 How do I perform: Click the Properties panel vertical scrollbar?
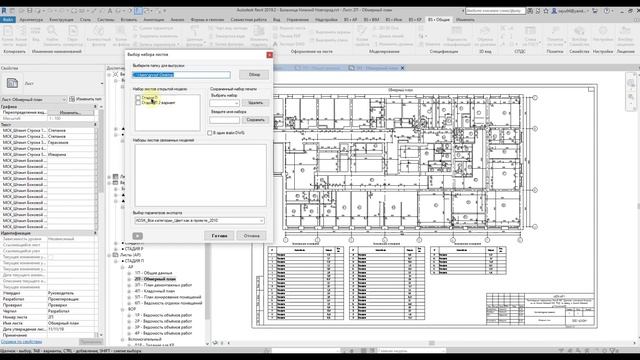pyautogui.click(x=101, y=220)
